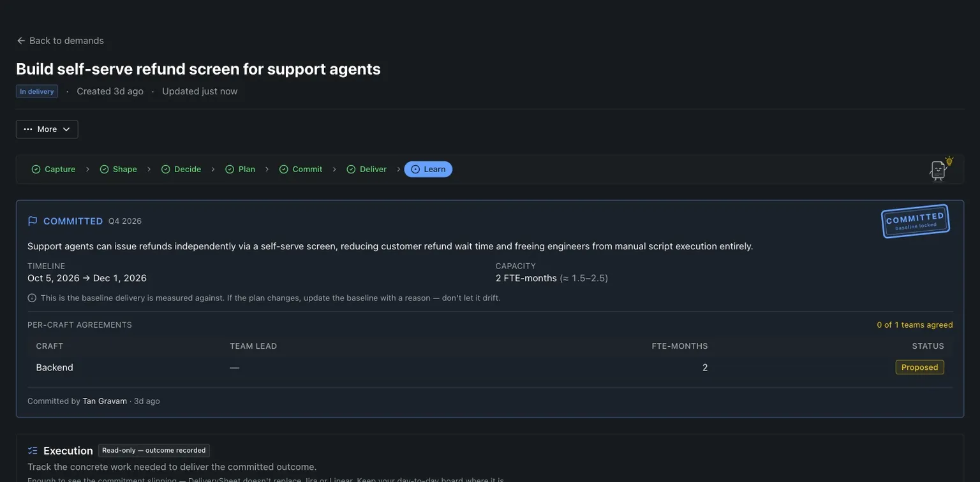
Task: Open Tan Gravam's profile name
Action: point(105,401)
